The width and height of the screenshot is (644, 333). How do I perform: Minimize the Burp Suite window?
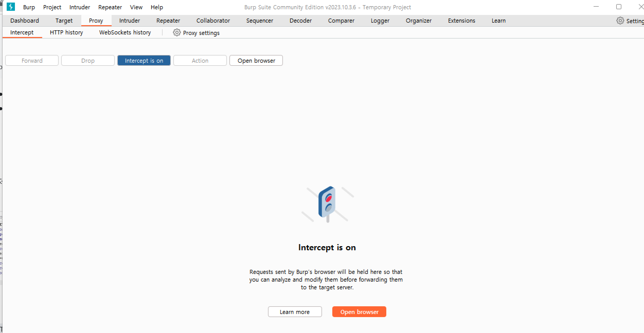(596, 7)
